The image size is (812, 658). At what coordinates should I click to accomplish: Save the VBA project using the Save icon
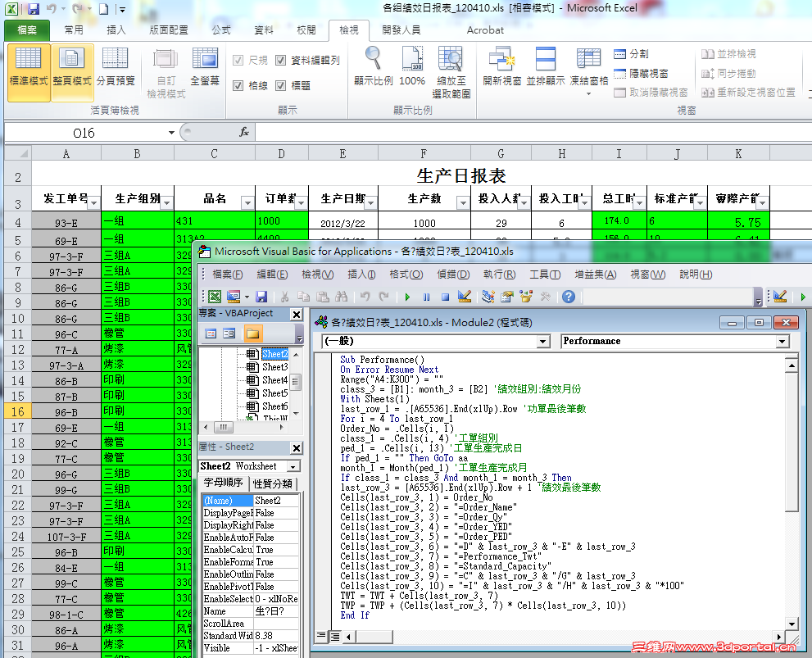[261, 298]
